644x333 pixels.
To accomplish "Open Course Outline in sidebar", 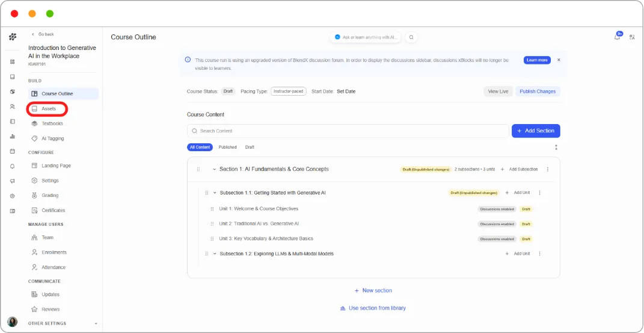I will point(63,94).
